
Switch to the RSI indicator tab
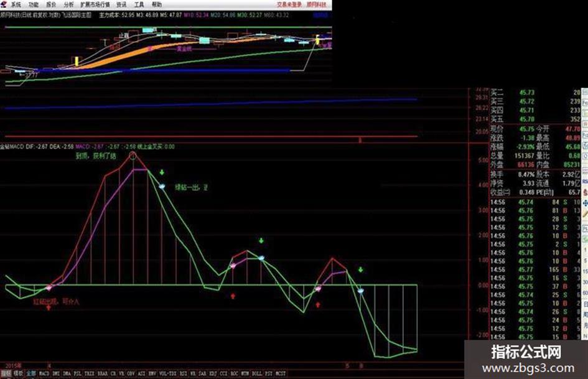[184, 373]
